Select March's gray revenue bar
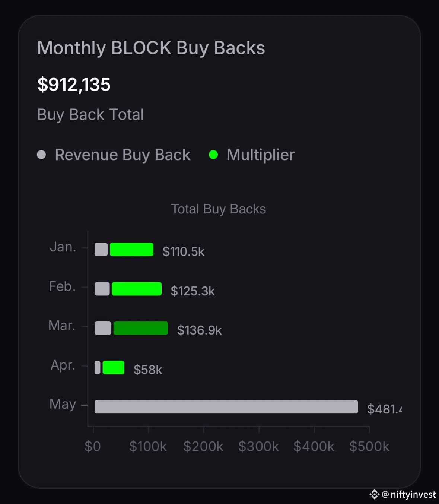This screenshot has width=439, height=504. coord(103,328)
